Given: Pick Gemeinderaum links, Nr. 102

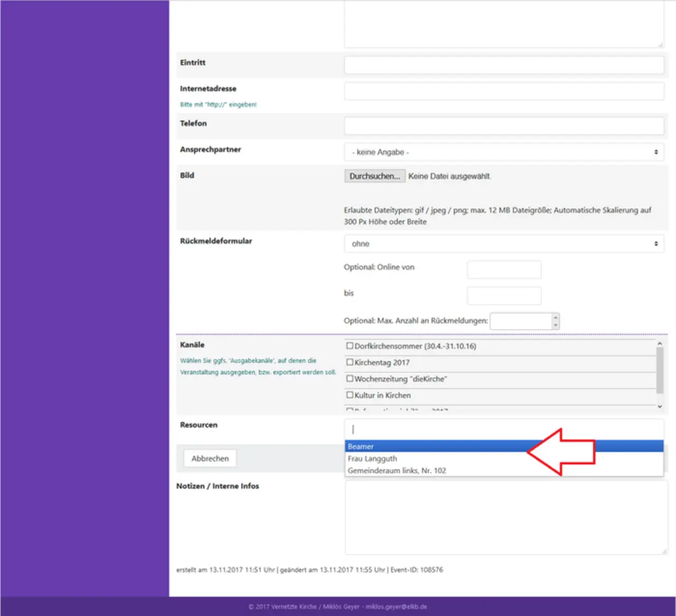Looking at the screenshot, I should click(x=504, y=470).
